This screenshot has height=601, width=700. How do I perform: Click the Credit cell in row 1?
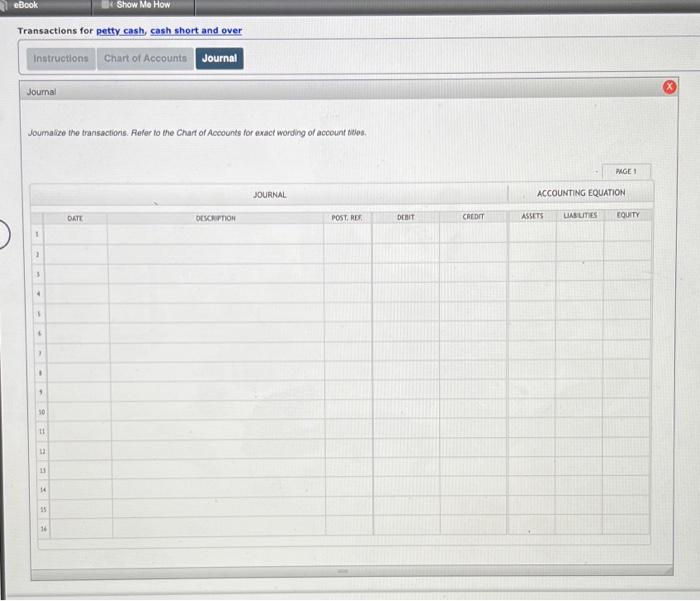[x=473, y=233]
